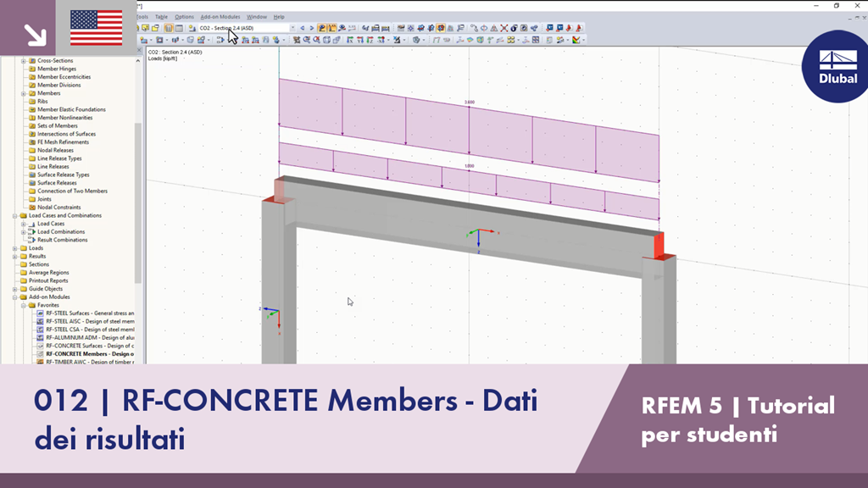Go to previous load case arrow

pos(303,28)
